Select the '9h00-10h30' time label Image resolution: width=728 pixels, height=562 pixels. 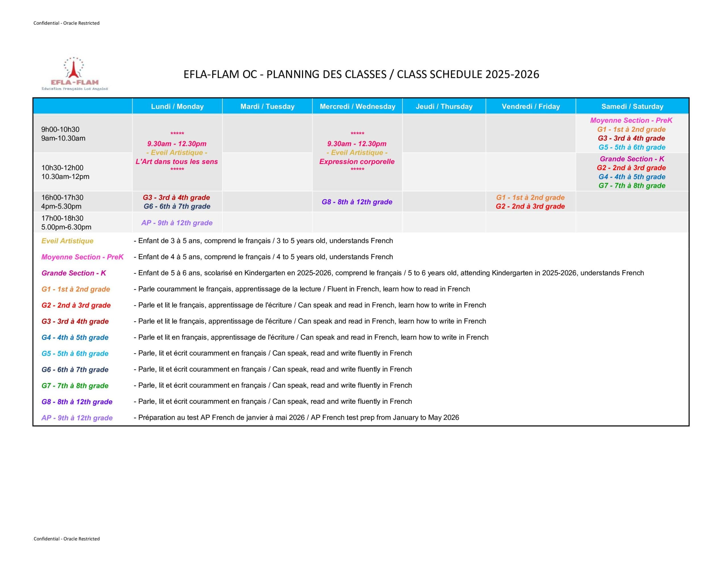point(60,129)
